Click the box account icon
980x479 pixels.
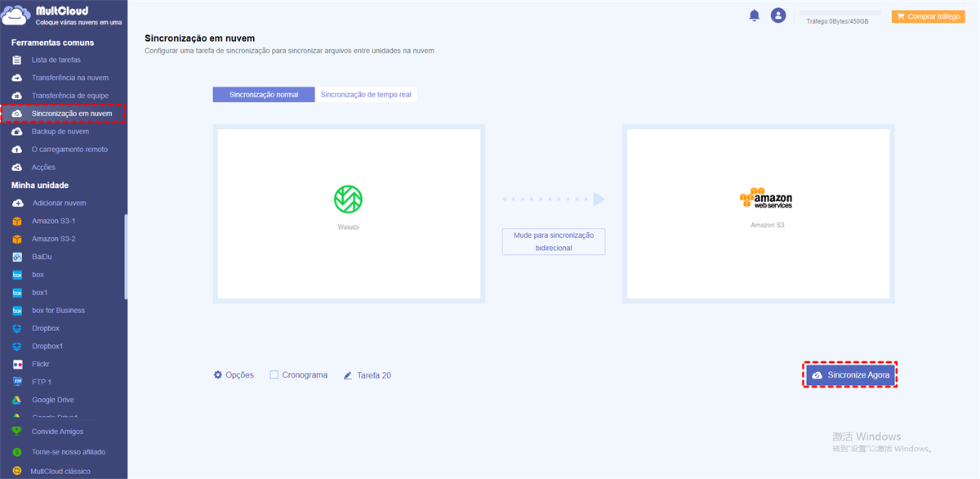[x=17, y=275]
